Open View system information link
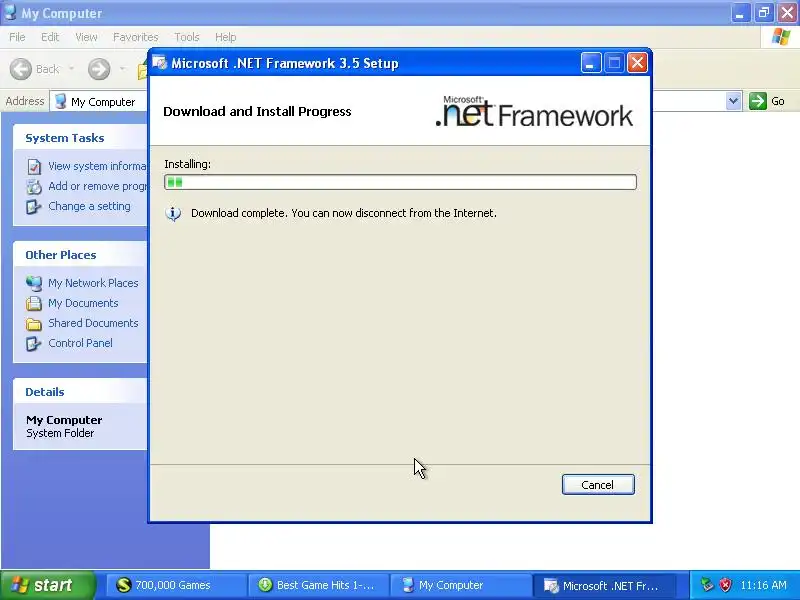The height and width of the screenshot is (600, 800). pos(97,166)
